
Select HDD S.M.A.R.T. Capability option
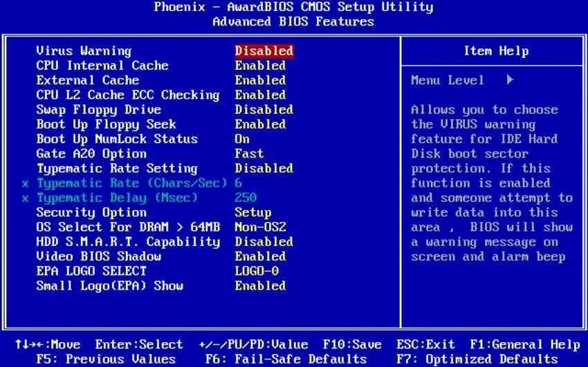coord(128,242)
